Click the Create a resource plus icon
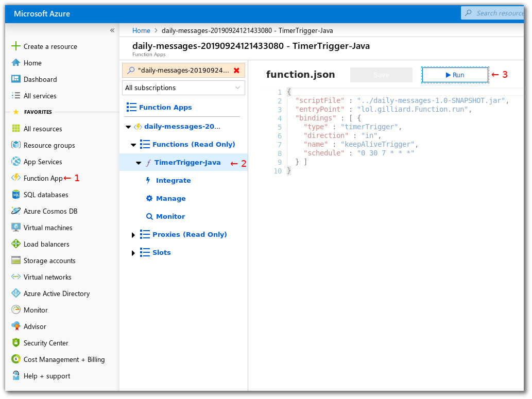This screenshot has height=399, width=532. point(15,46)
